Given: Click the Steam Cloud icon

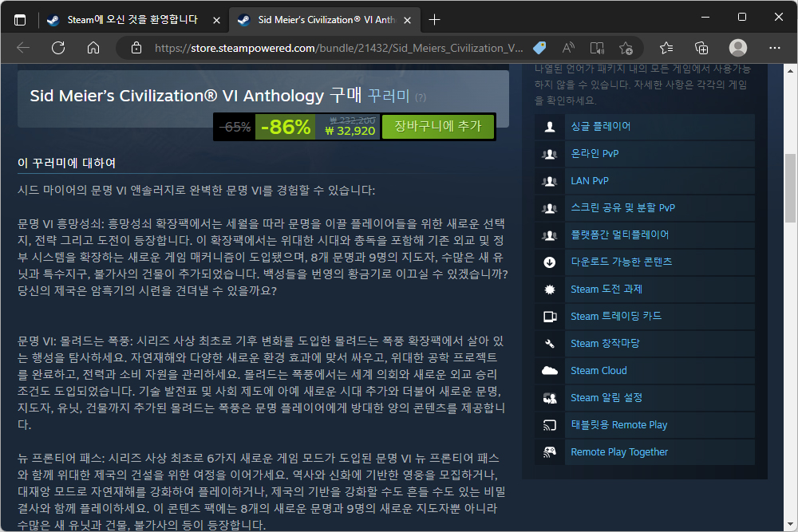Looking at the screenshot, I should pyautogui.click(x=550, y=371).
